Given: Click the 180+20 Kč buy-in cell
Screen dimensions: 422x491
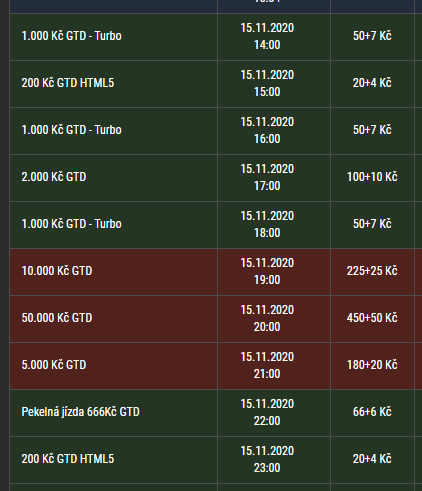Looking at the screenshot, I should (372, 366).
